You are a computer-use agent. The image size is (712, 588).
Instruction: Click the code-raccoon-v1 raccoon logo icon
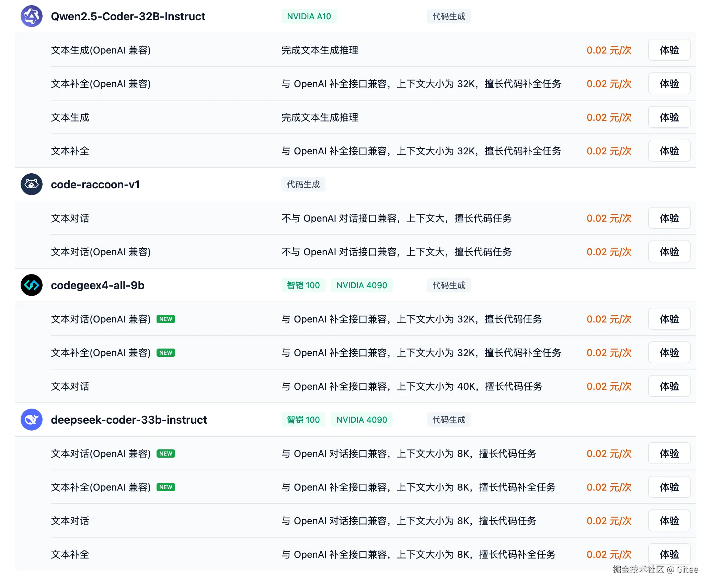coord(31,184)
